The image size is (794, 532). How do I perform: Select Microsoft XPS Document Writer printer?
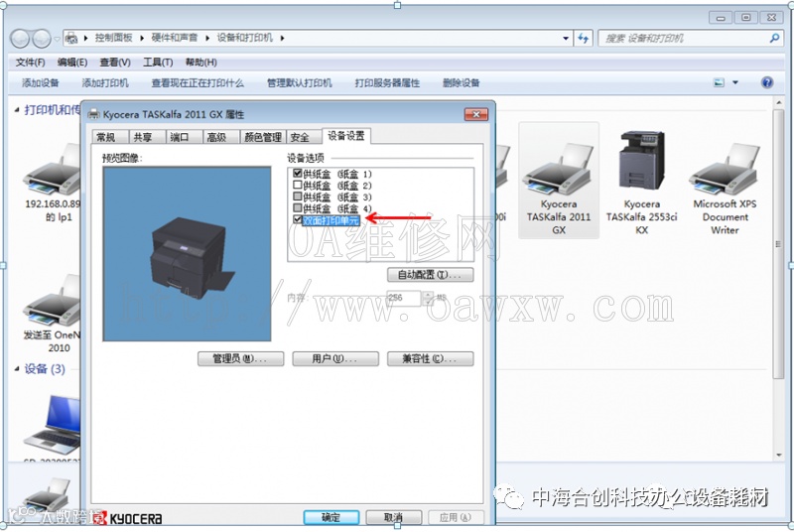[x=725, y=188]
